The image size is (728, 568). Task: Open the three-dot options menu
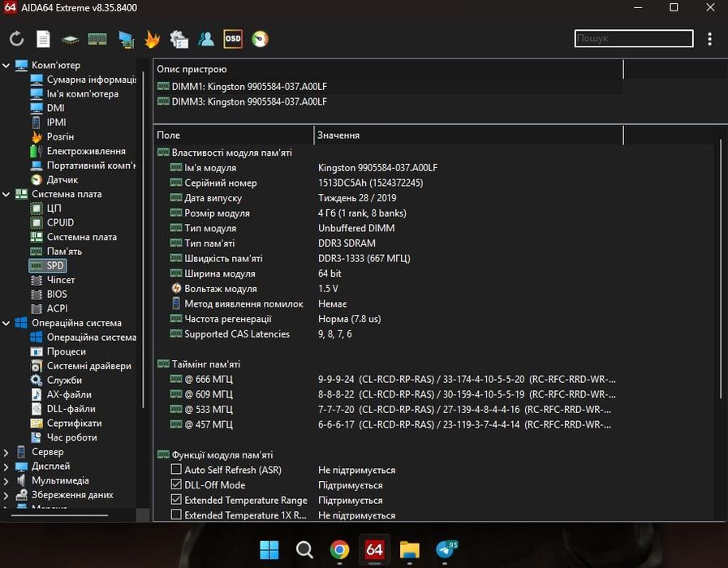709,39
